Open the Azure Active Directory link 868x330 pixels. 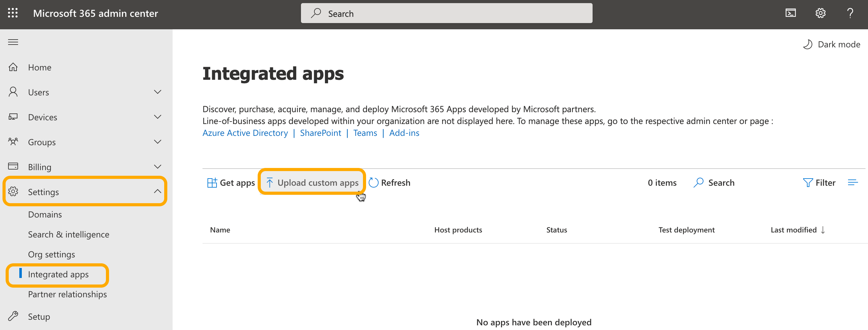(x=245, y=133)
